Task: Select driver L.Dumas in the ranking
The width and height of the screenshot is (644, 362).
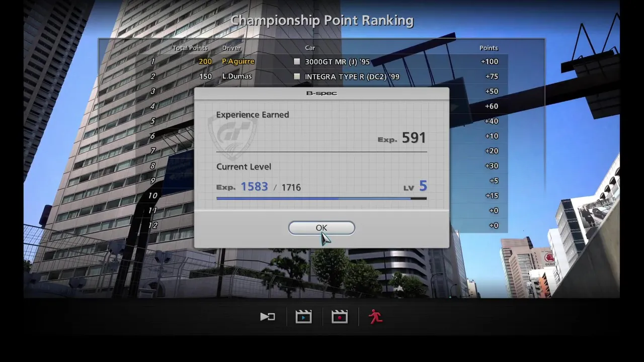Action: pos(236,76)
